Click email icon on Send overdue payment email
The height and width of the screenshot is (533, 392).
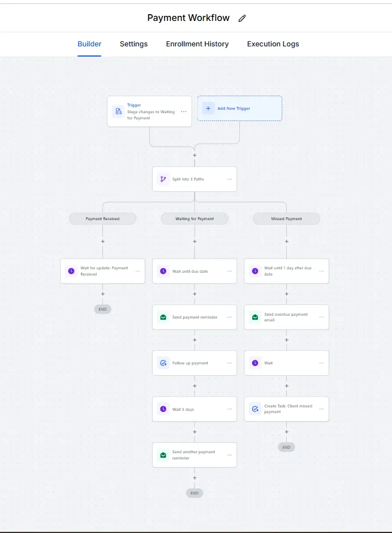coord(255,317)
